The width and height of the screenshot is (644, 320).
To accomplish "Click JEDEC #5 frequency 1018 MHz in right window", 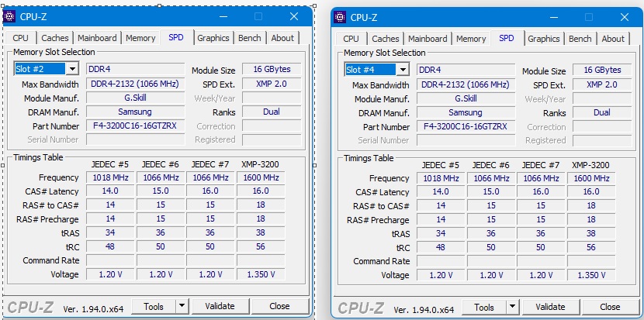I will tap(441, 178).
